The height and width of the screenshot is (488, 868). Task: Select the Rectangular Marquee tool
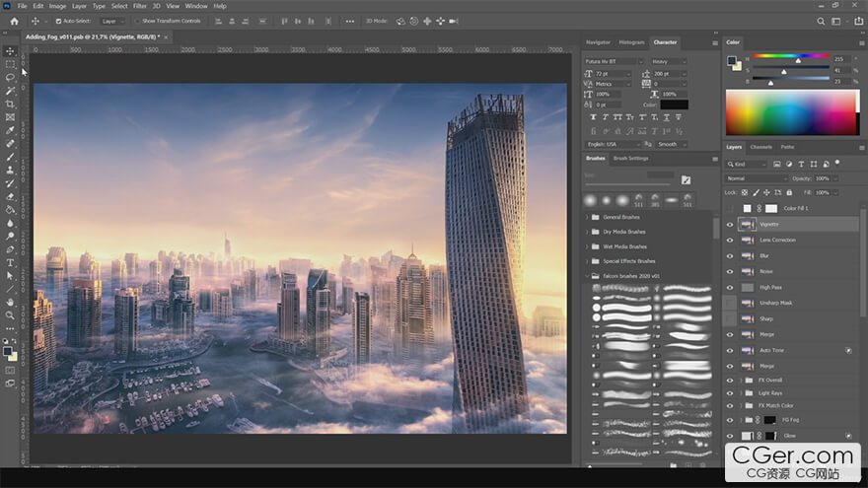[10, 64]
